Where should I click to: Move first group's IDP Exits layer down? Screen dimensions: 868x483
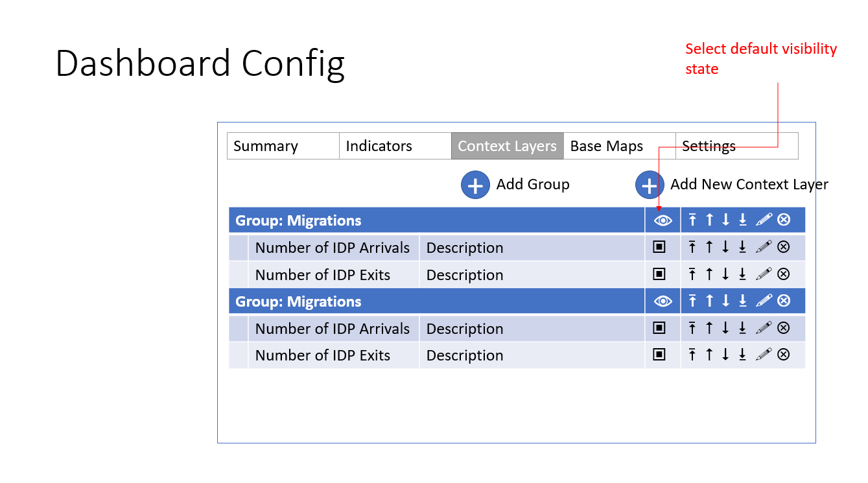725,274
